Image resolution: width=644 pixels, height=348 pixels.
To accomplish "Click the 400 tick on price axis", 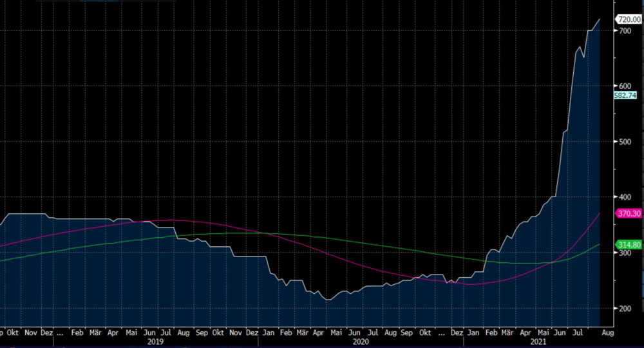I will [x=625, y=197].
